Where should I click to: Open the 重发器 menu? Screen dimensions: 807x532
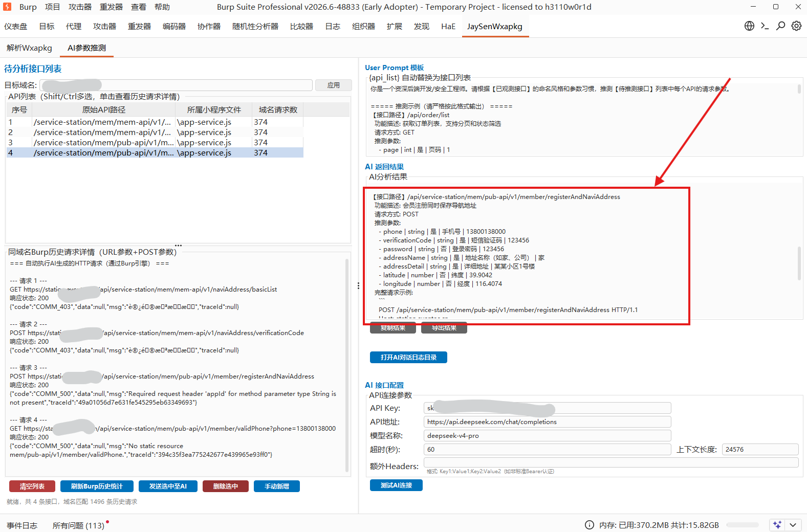coord(111,7)
